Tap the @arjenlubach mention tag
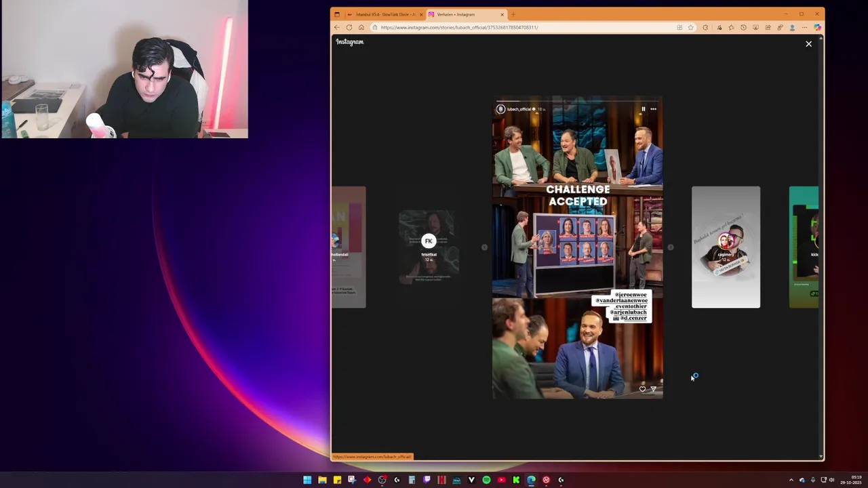 (628, 312)
